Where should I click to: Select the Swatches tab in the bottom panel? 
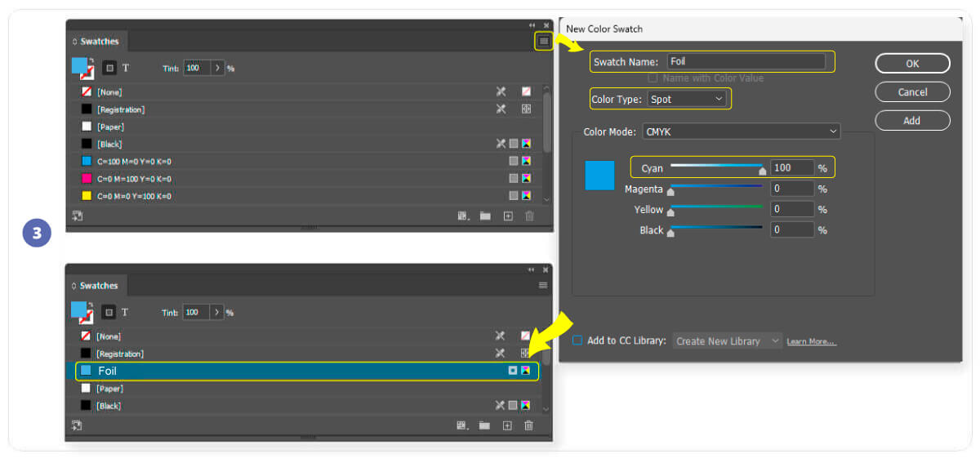tap(98, 286)
